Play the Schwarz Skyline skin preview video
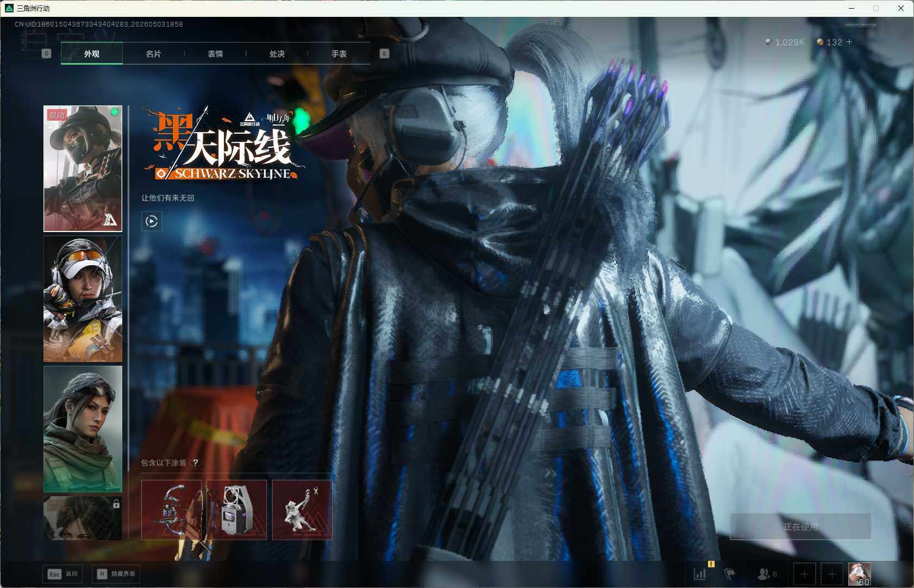The image size is (914, 588). coord(152,221)
